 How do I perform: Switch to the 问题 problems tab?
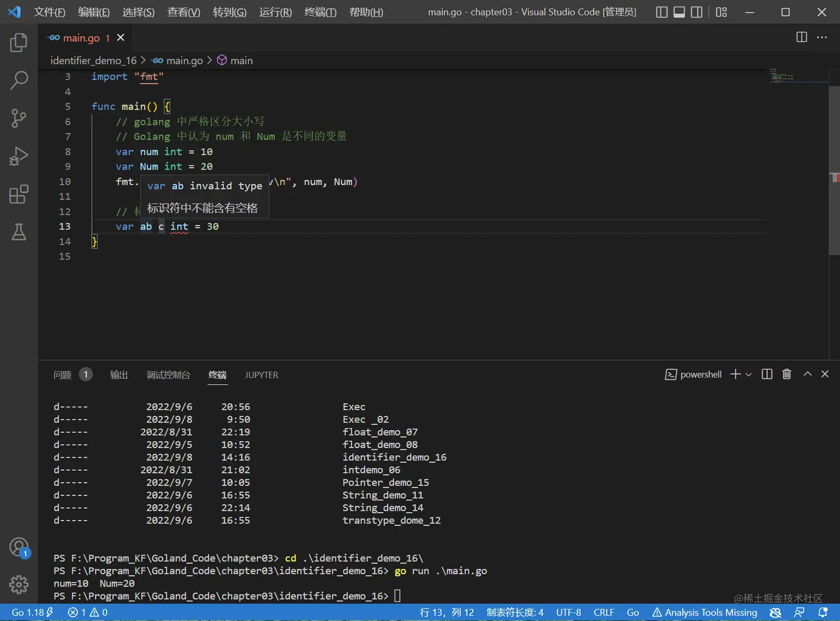[x=62, y=375]
